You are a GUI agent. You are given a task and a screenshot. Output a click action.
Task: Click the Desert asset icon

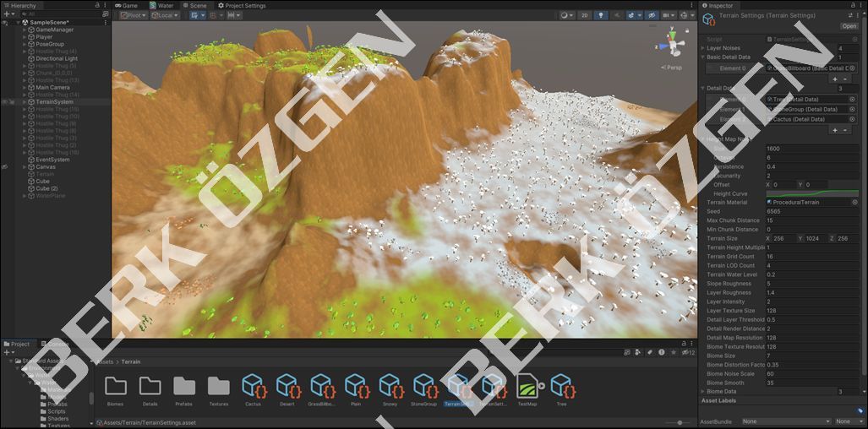(x=287, y=386)
